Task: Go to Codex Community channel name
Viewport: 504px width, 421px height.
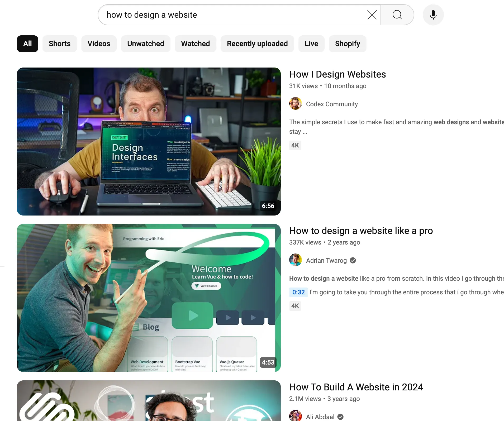Action: coord(332,104)
